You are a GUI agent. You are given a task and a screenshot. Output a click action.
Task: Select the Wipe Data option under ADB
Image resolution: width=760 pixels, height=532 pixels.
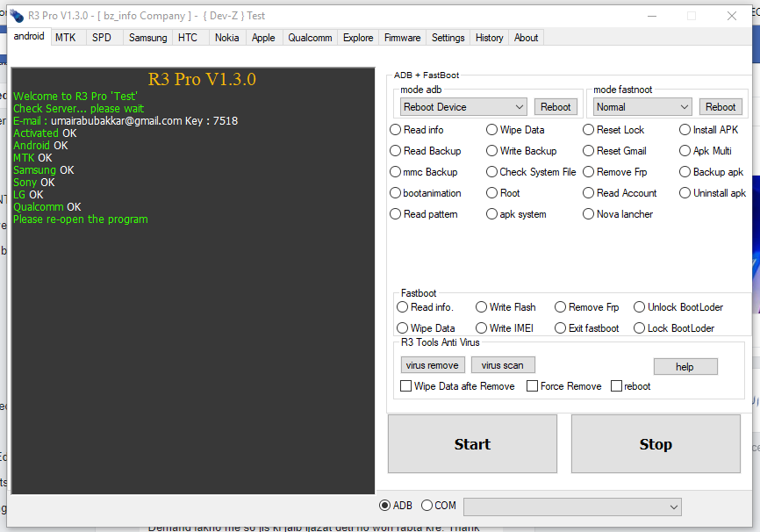pos(515,130)
